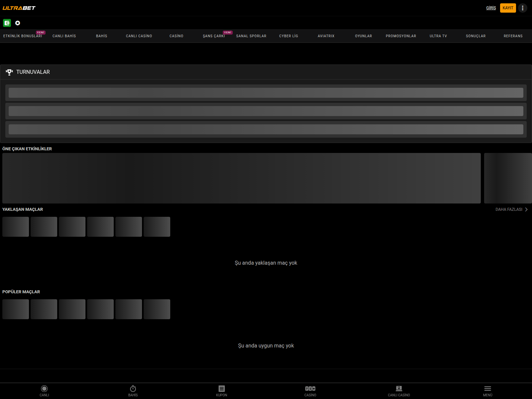Select Bahis in the top navigation
This screenshot has width=532, height=399.
pyautogui.click(x=102, y=36)
